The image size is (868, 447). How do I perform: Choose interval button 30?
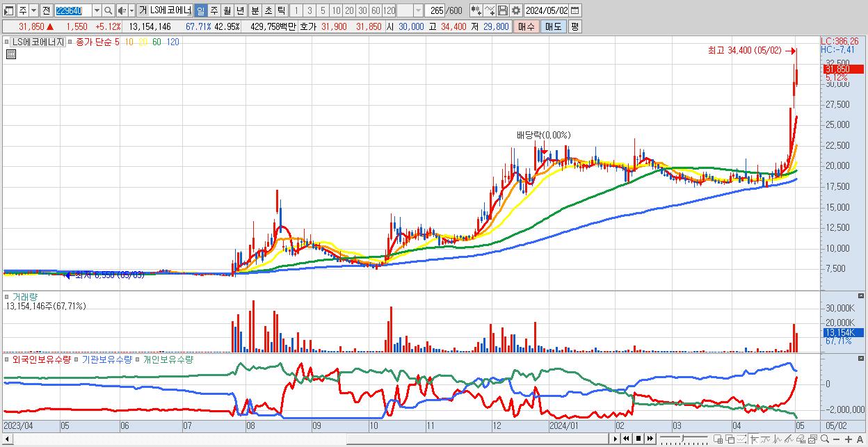[x=362, y=10]
